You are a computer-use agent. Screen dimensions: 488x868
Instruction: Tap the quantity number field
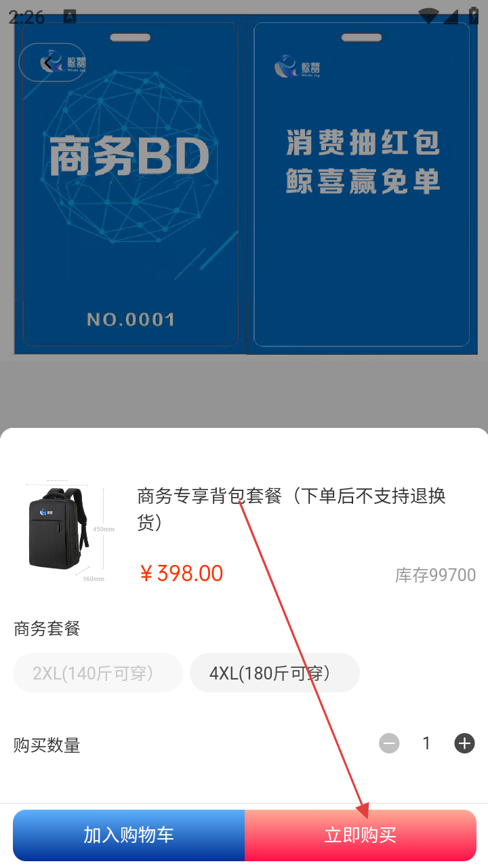pos(426,744)
